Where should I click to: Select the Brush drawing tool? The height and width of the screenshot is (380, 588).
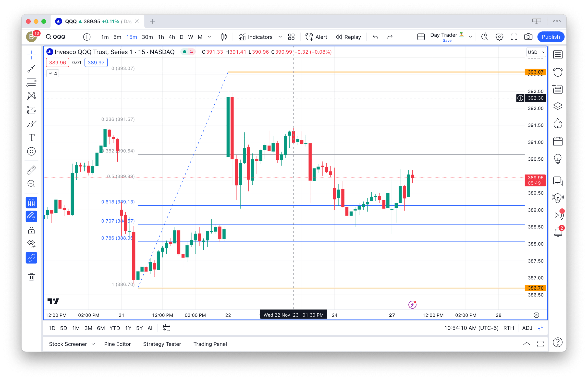coord(31,124)
